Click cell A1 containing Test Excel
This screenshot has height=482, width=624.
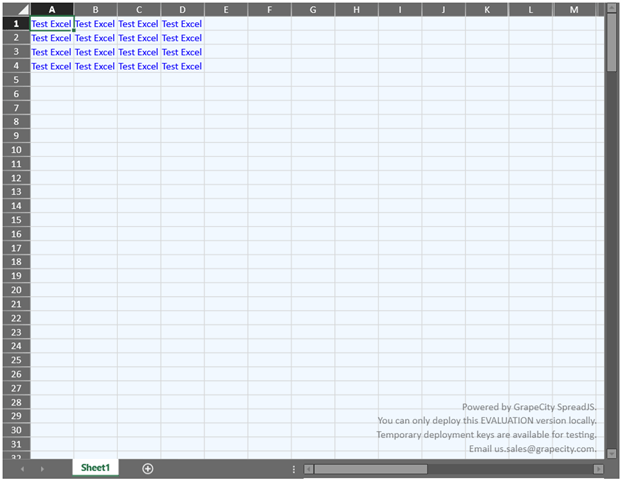(52, 24)
